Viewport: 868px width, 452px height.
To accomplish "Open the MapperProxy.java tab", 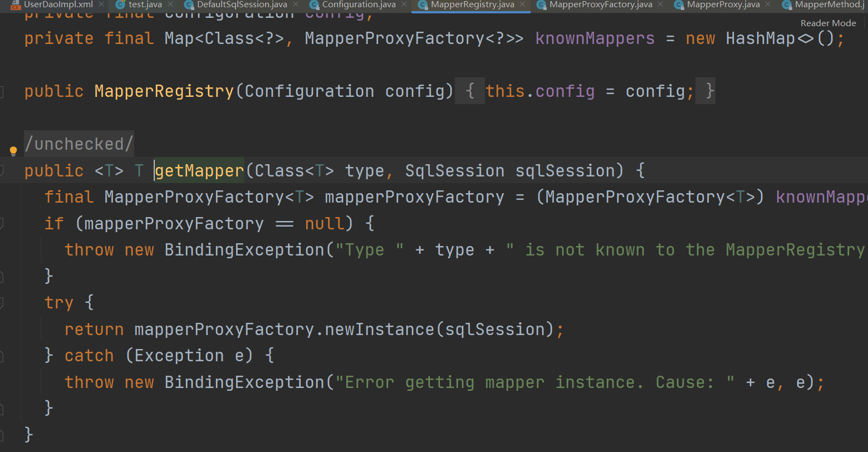I will click(x=723, y=4).
